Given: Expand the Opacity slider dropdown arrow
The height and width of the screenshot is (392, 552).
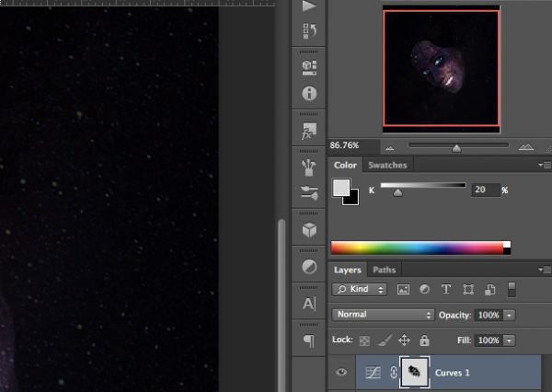Looking at the screenshot, I should pyautogui.click(x=510, y=315).
